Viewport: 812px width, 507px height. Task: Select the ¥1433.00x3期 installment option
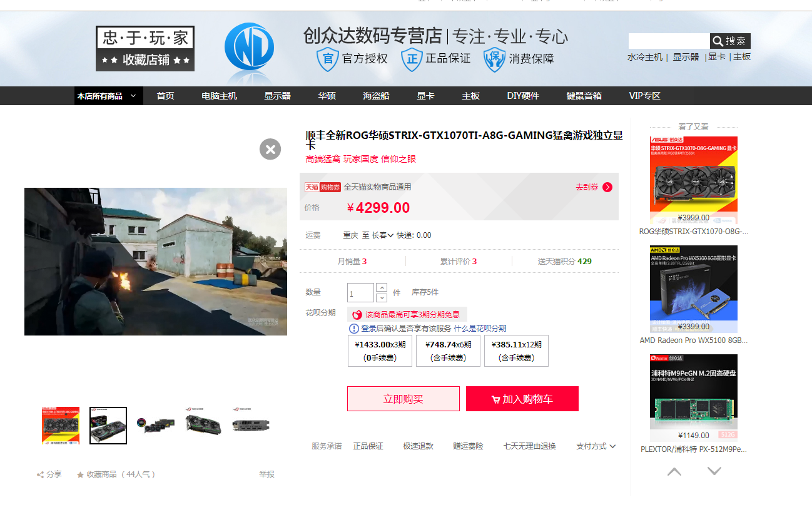pos(380,351)
